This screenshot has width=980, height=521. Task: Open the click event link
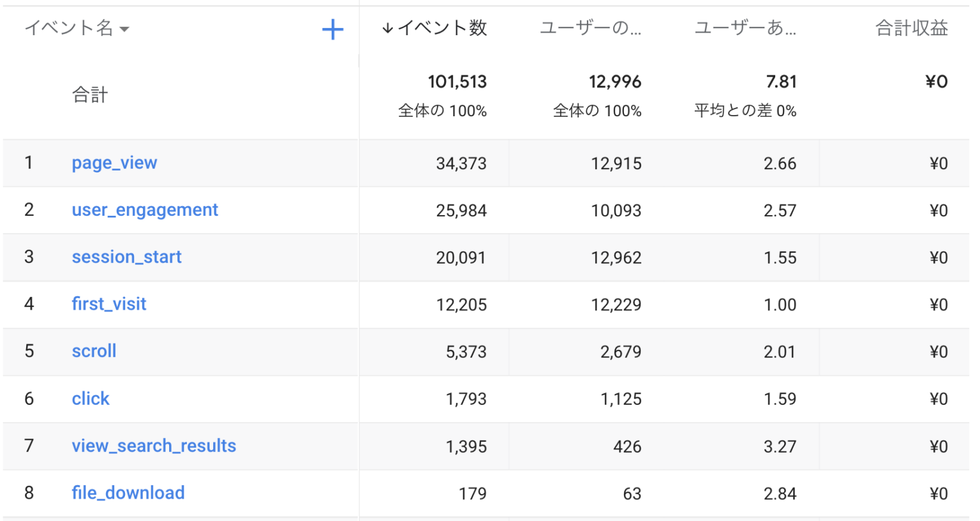[x=91, y=399]
